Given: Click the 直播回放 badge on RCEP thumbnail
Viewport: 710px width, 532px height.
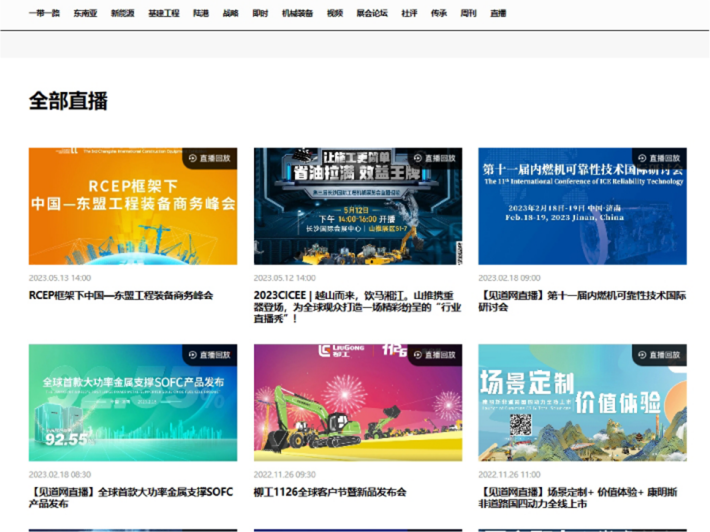Looking at the screenshot, I should 209,158.
